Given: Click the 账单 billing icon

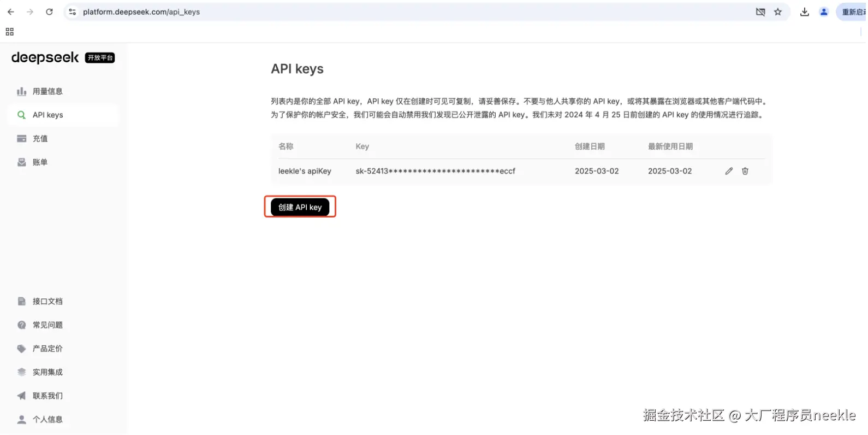Looking at the screenshot, I should coord(22,162).
